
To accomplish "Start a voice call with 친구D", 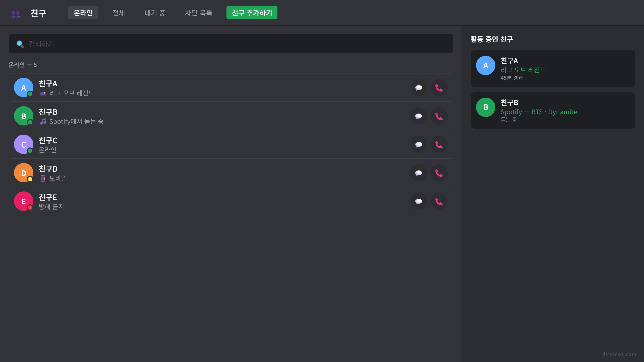I will pos(439,173).
